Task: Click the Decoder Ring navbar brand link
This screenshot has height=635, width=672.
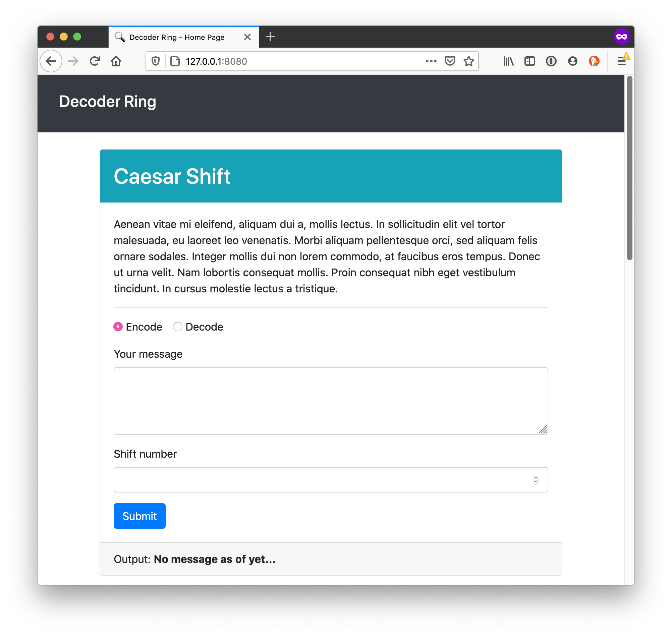Action: click(108, 102)
